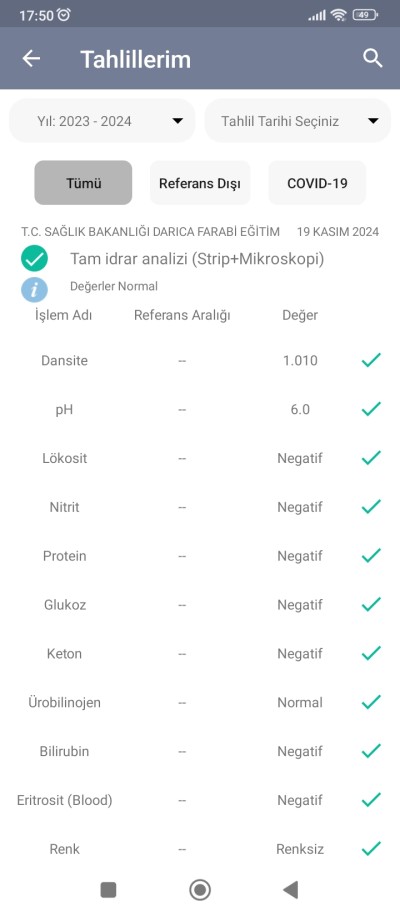This screenshot has height=916, width=400.
Task: Tap the alarm clock icon in status bar
Action: 65,15
